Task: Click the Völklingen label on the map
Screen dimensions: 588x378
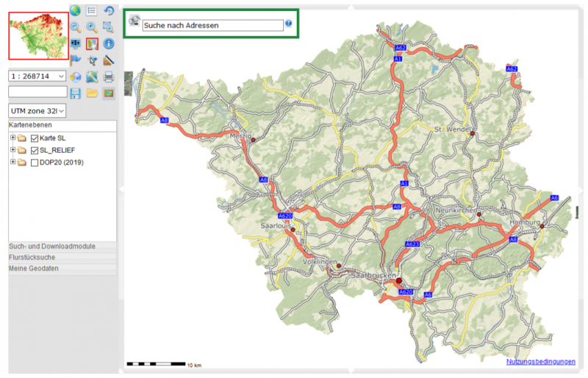Action: pos(320,262)
